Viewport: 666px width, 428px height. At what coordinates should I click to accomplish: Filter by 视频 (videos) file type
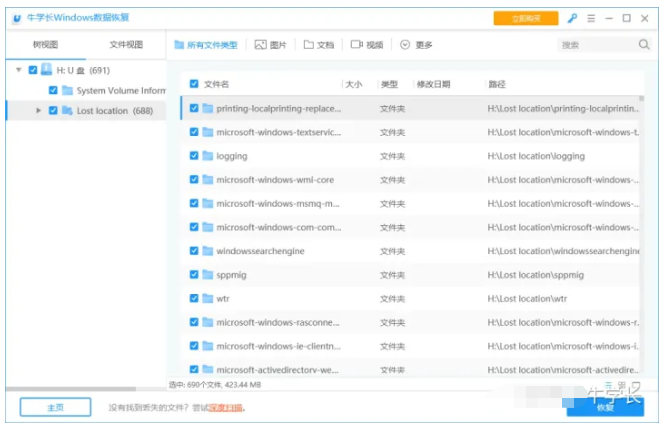[367, 45]
